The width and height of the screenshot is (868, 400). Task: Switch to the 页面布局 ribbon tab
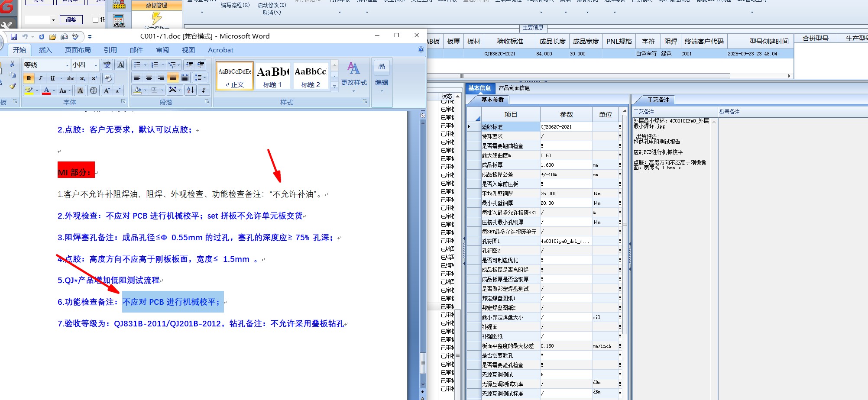pos(78,50)
